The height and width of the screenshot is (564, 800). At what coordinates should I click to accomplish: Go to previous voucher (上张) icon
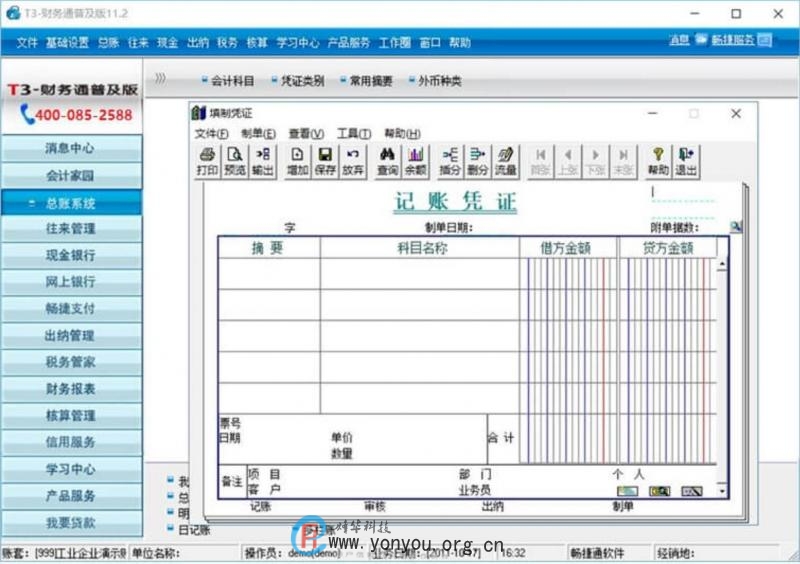(568, 161)
